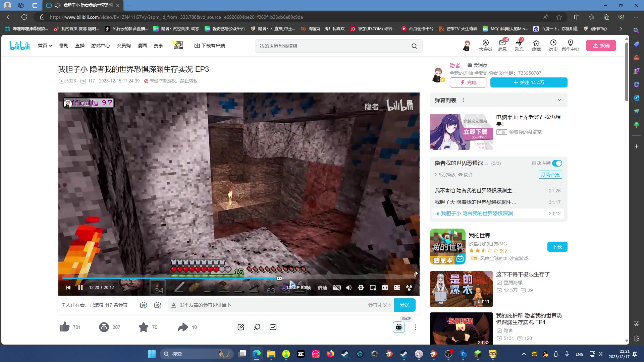Pause the video playback
This screenshot has height=362, width=644.
80,288
